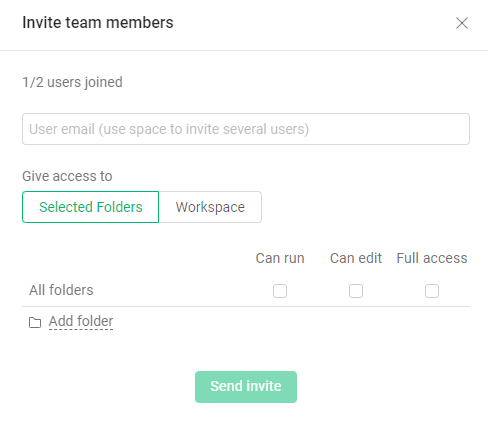Click the separator line below All folders row
Screen dimensions: 488x423
pyautogui.click(x=246, y=306)
